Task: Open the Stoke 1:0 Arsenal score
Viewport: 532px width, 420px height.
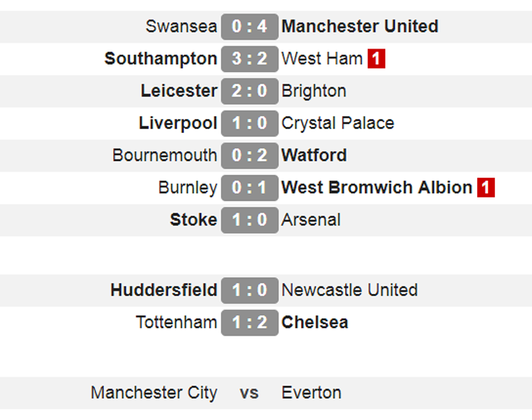Action: pyautogui.click(x=250, y=220)
